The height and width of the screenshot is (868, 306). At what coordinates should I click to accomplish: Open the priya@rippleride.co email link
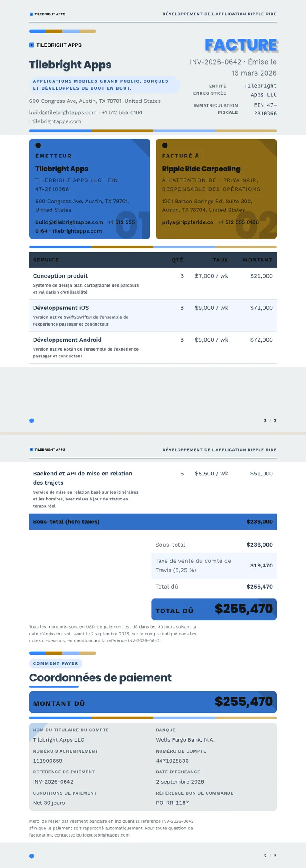(x=187, y=222)
